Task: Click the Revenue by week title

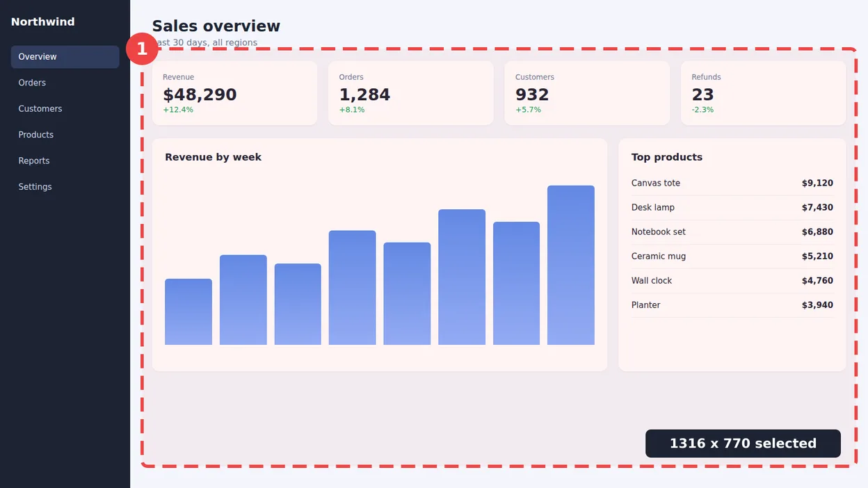Action: click(x=213, y=157)
